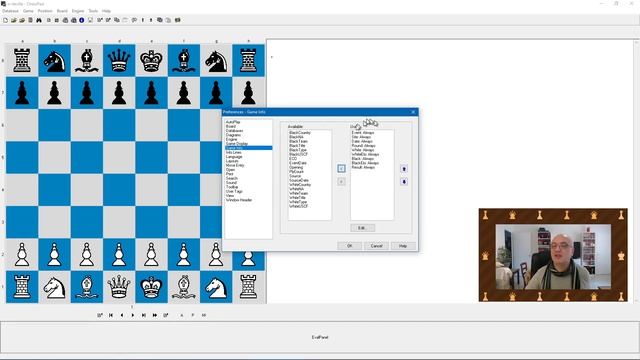Select Board preferences category
This screenshot has width=640, height=360.
coord(231,126)
